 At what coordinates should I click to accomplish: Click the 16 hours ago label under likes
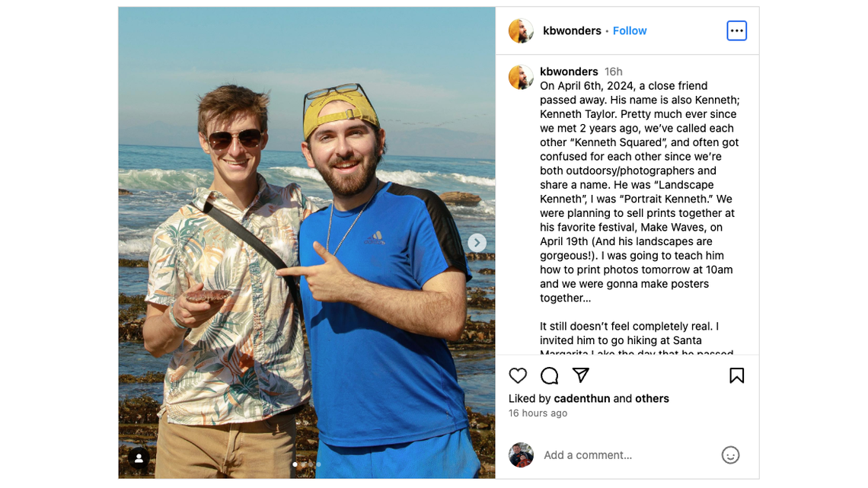coord(538,413)
